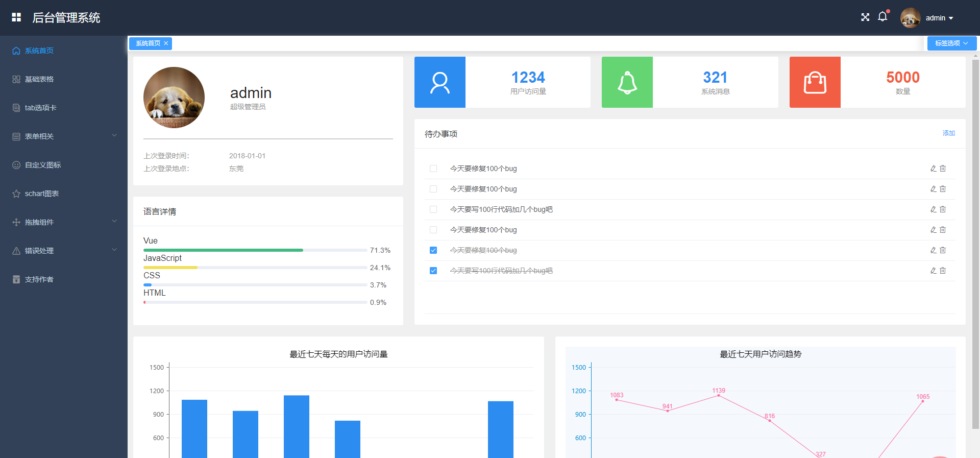Viewport: 980px width, 458px height.
Task: Click the 待办事项 card heading
Action: (441, 134)
